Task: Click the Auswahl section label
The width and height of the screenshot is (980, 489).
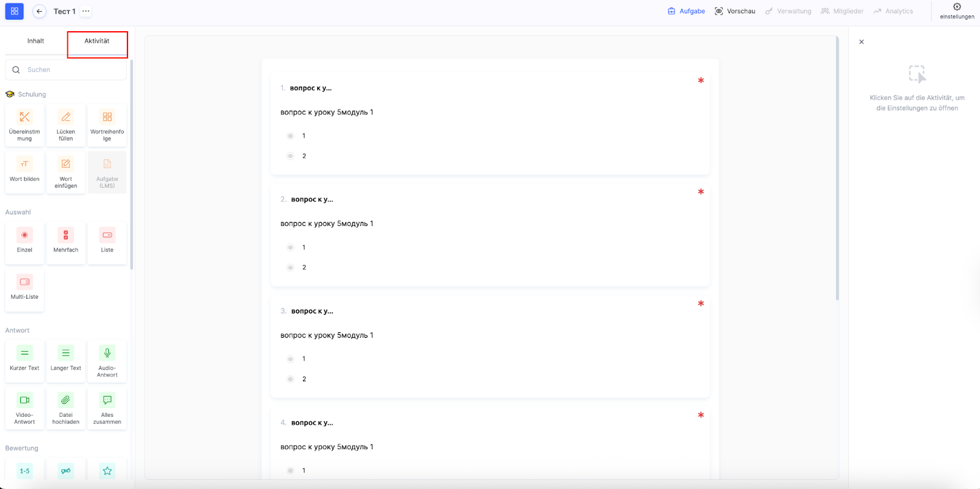Action: pyautogui.click(x=18, y=212)
